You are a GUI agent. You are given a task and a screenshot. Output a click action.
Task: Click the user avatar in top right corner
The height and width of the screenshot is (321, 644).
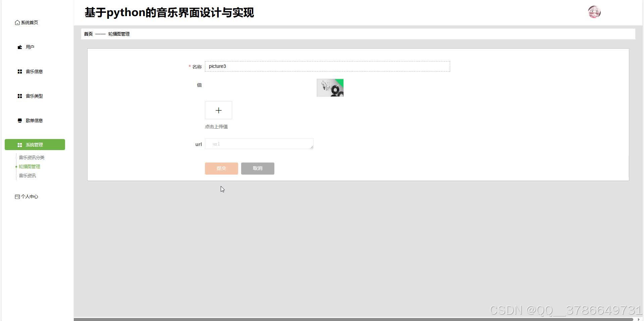594,12
